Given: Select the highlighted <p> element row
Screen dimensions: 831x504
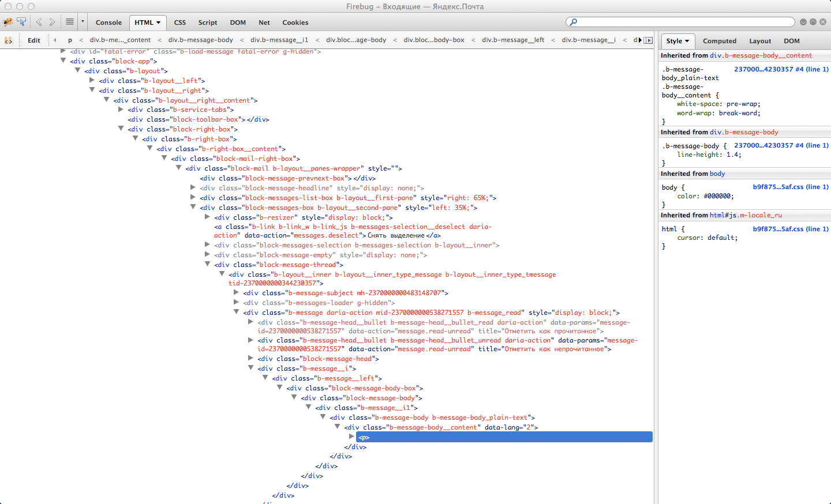Looking at the screenshot, I should [504, 437].
